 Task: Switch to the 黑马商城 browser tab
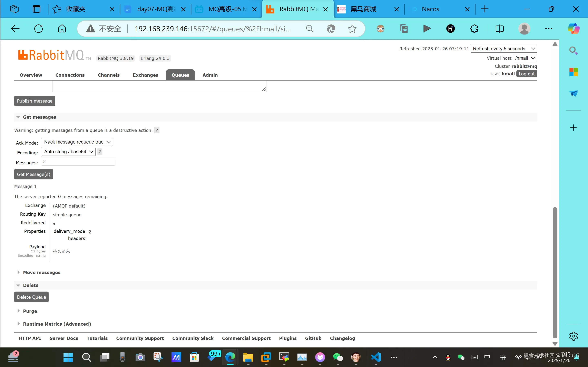click(x=363, y=9)
